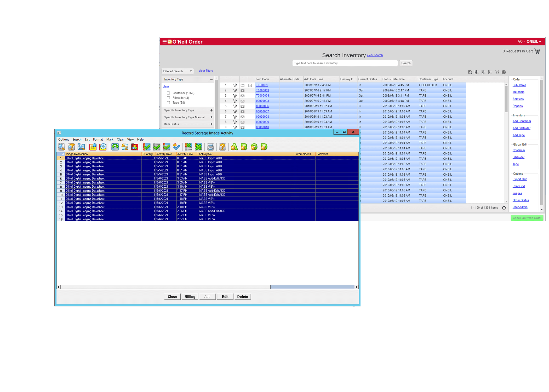Click the Search button in Search Inventory

click(x=406, y=63)
